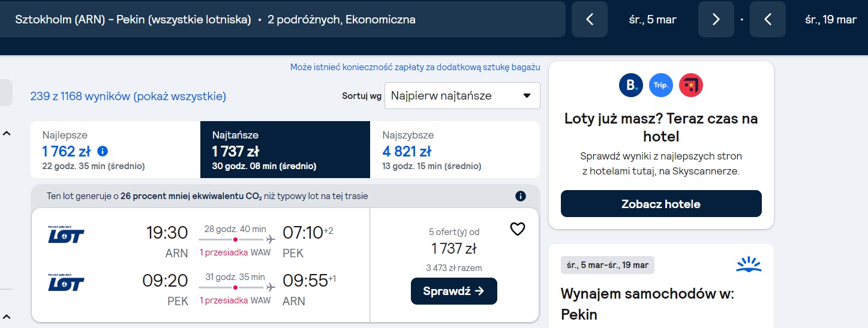Viewport: 868px width, 328px height.
Task: Click the LOT airline logo for outbound flight
Action: click(x=66, y=234)
